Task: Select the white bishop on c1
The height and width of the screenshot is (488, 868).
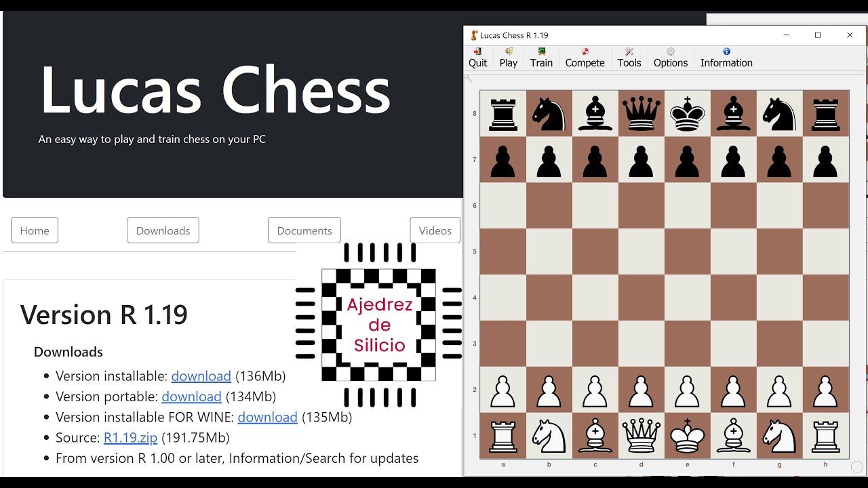Action: (595, 436)
